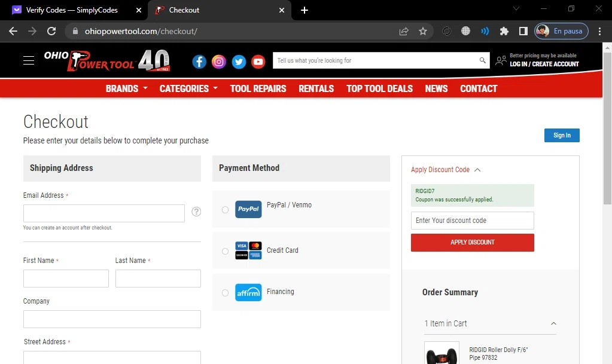Select PayPal / Venmo payment option

tap(225, 210)
